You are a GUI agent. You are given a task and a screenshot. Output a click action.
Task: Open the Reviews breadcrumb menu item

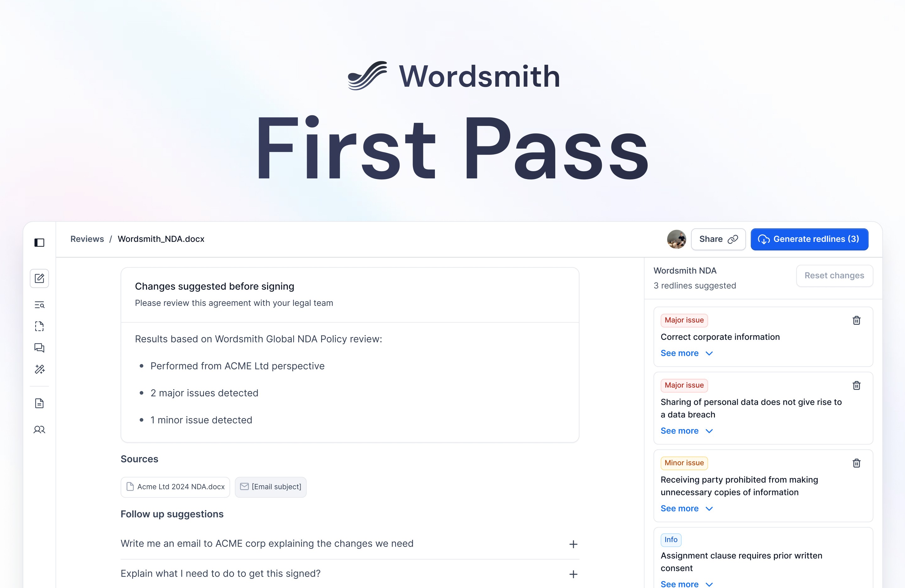click(x=87, y=239)
